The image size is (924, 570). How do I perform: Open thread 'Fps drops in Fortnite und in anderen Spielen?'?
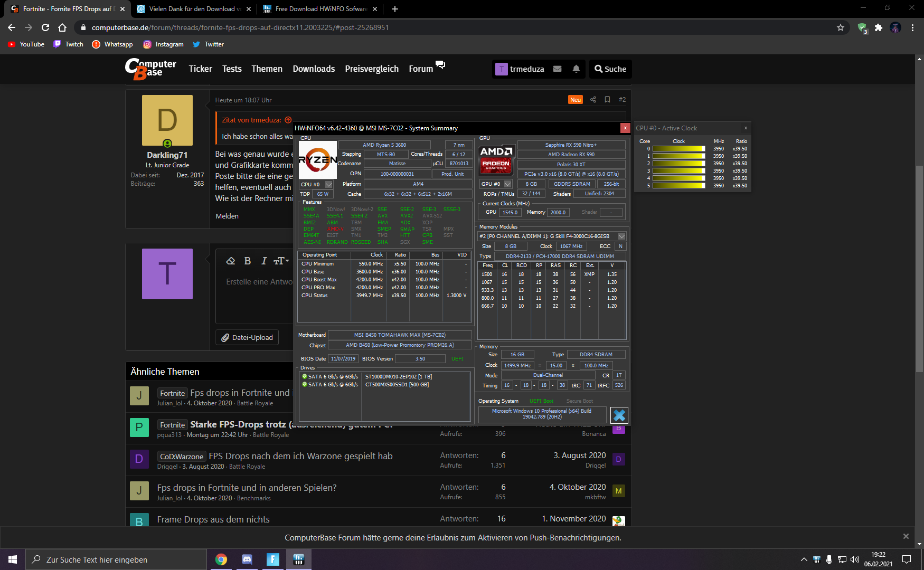(247, 488)
